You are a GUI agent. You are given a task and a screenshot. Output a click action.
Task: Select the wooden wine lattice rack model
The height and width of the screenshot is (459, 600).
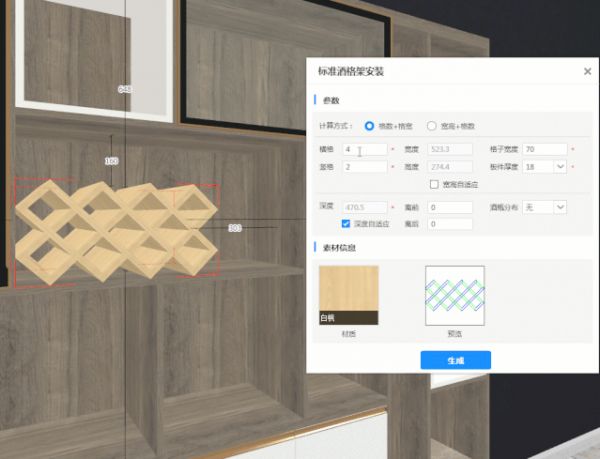pyautogui.click(x=115, y=230)
